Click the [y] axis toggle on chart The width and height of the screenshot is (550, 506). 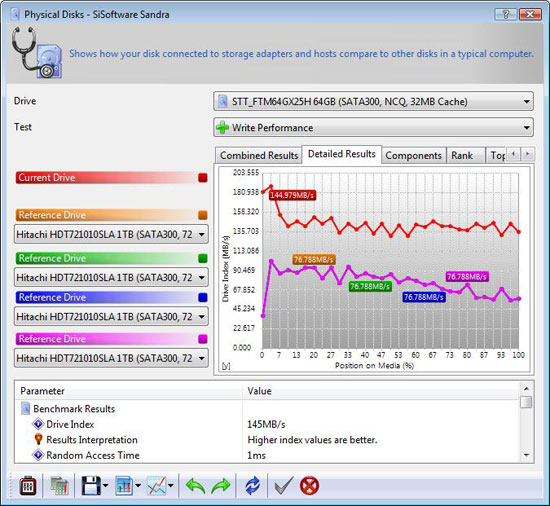tap(226, 366)
